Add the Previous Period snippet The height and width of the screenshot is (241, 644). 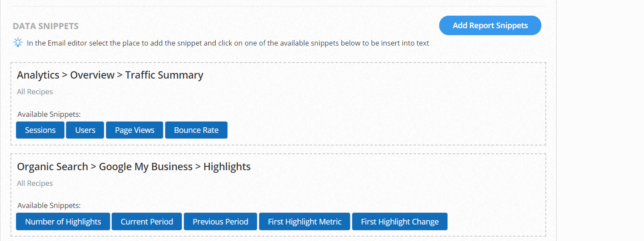click(220, 222)
